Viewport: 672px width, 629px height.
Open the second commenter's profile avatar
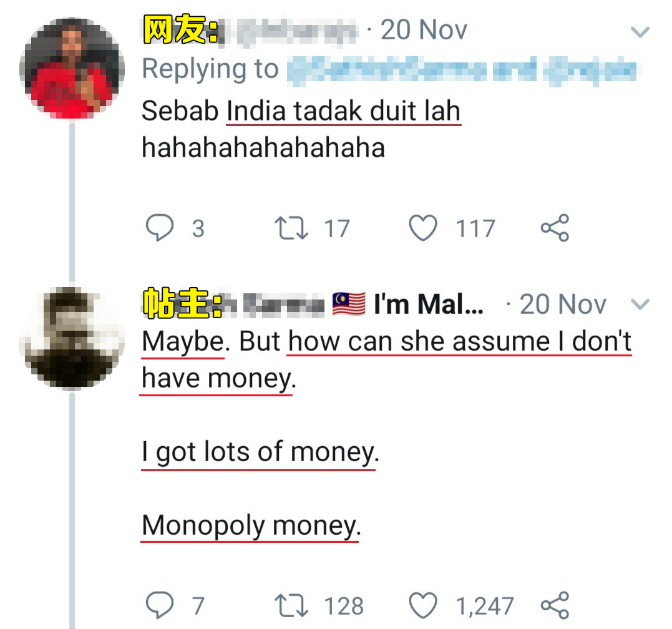pos(72,338)
